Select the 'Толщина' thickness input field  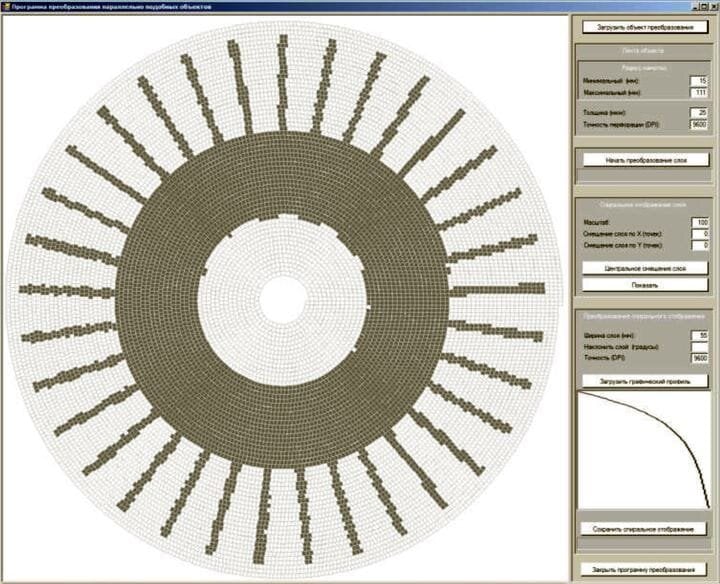click(x=698, y=113)
